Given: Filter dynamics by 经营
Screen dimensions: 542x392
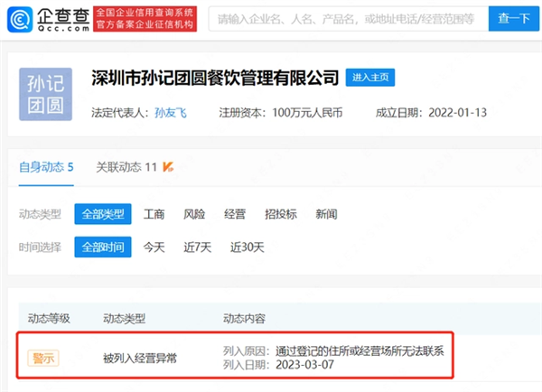Looking at the screenshot, I should 235,214.
